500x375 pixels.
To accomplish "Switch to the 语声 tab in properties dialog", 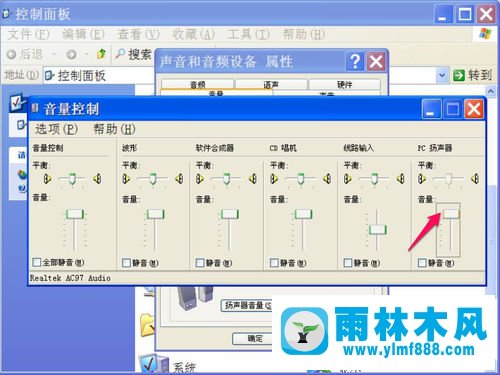I will pos(271,85).
